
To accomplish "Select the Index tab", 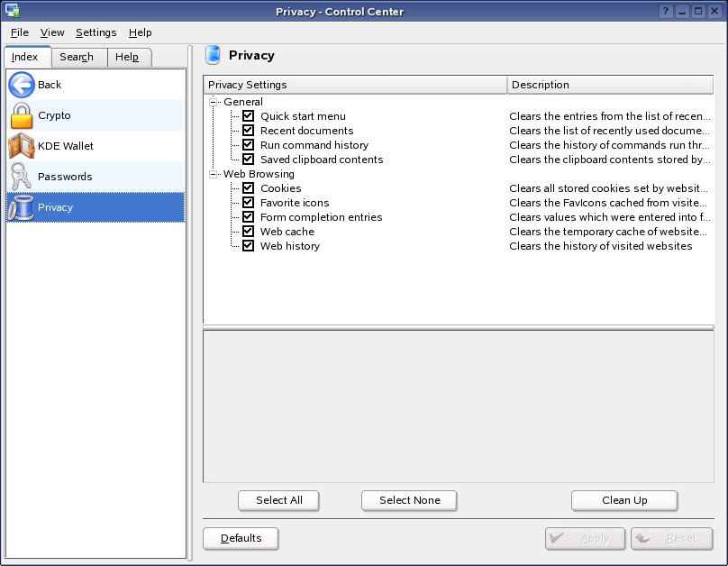I will [27, 57].
